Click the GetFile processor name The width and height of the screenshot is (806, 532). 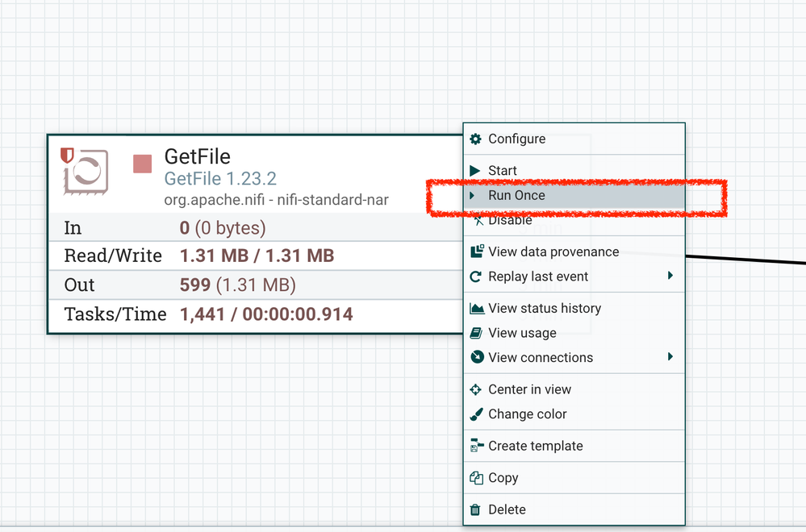198,156
